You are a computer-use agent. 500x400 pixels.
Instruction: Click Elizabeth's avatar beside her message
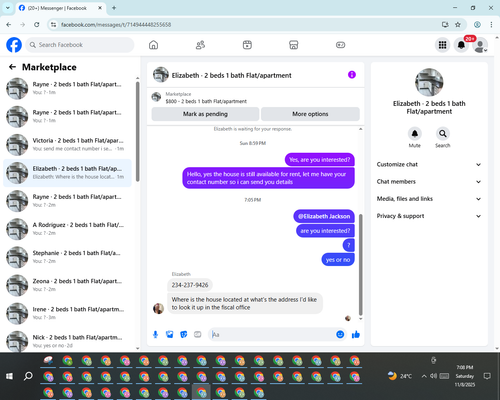(158, 308)
